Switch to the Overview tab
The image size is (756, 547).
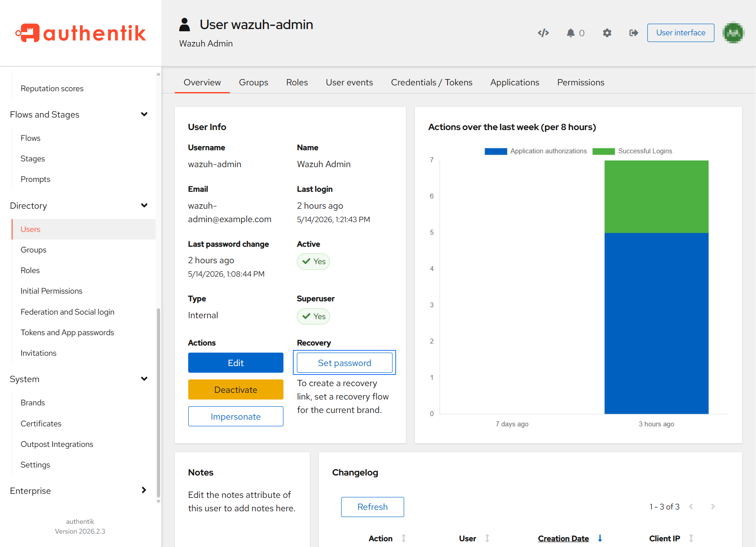click(x=202, y=82)
